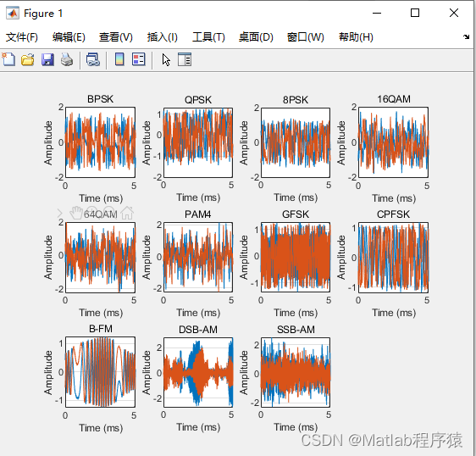Select the QPSK subplot axes

pyautogui.click(x=198, y=142)
